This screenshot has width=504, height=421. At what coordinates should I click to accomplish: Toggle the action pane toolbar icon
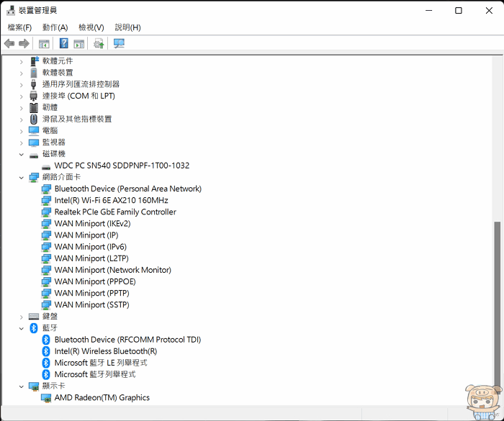(x=78, y=44)
